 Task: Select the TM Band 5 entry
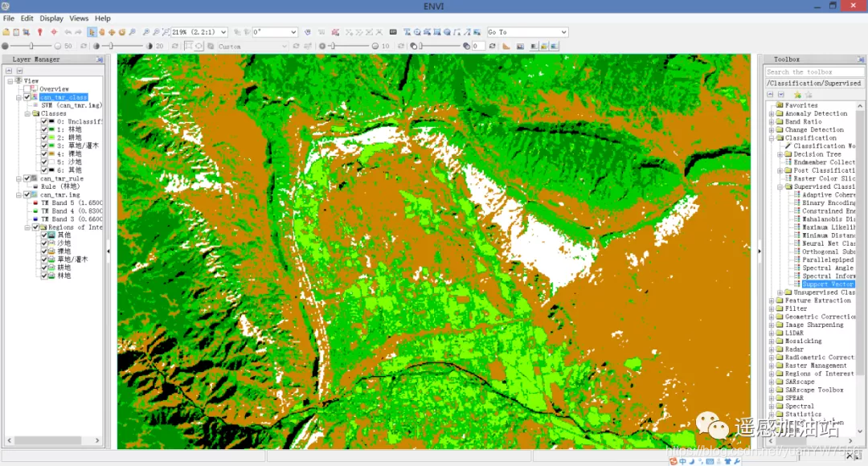point(72,203)
